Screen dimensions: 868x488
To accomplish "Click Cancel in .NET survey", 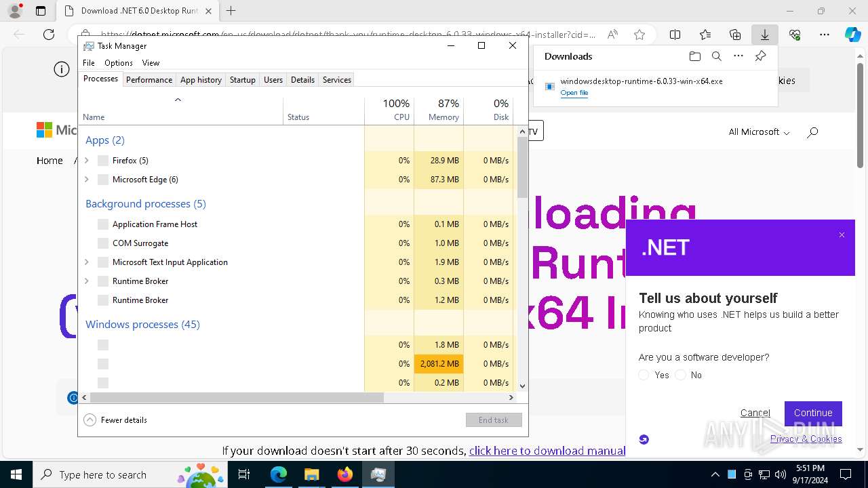I will (755, 413).
